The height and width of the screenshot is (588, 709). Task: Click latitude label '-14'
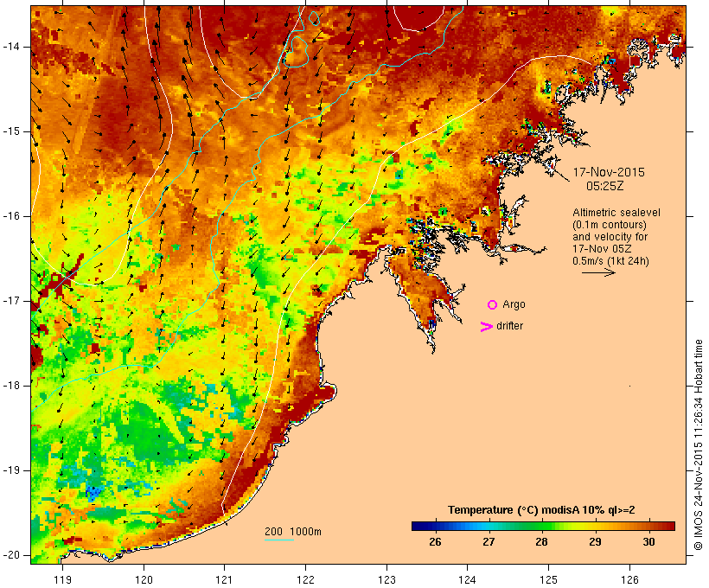[x=10, y=47]
